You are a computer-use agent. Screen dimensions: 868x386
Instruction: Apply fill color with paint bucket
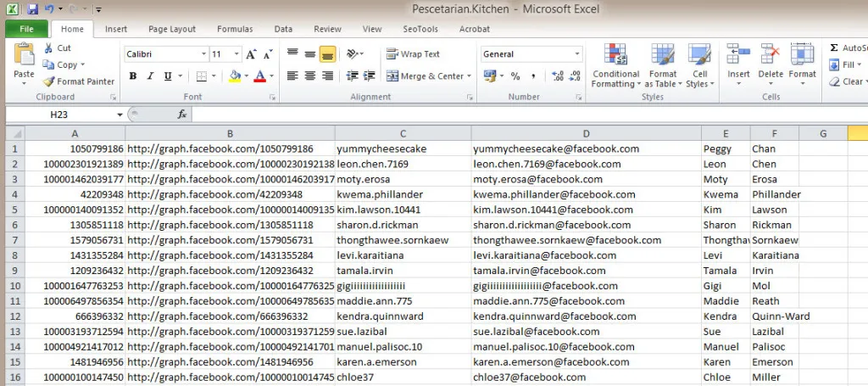pyautogui.click(x=235, y=76)
